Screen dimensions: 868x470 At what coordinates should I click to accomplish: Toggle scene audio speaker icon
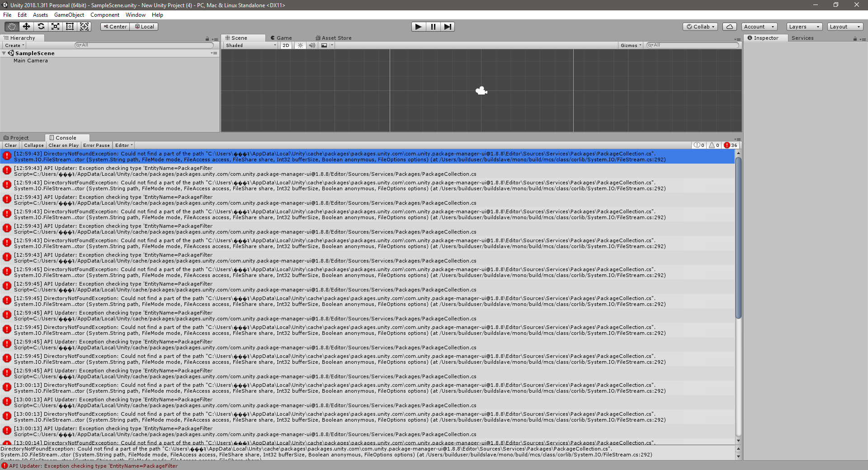[x=312, y=45]
